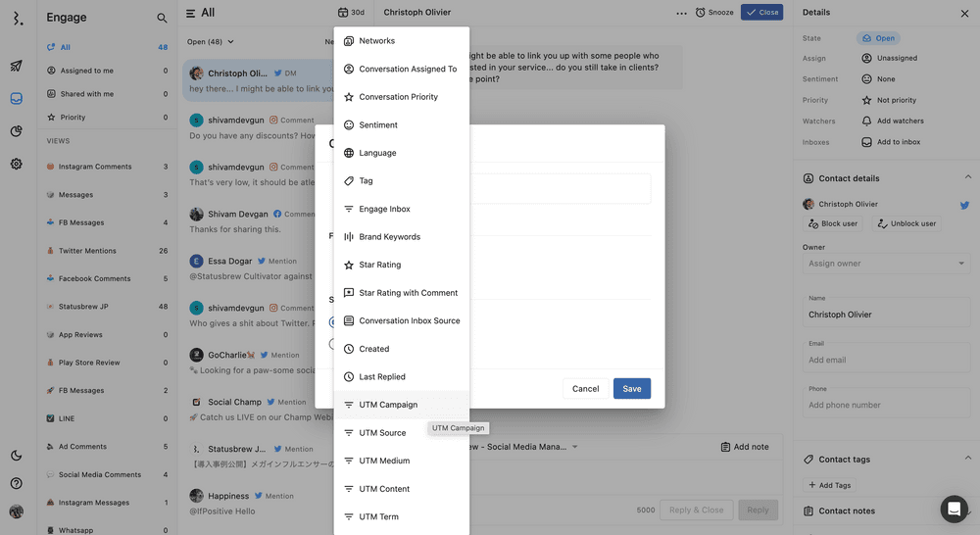Open the Assign owner dropdown

click(886, 264)
